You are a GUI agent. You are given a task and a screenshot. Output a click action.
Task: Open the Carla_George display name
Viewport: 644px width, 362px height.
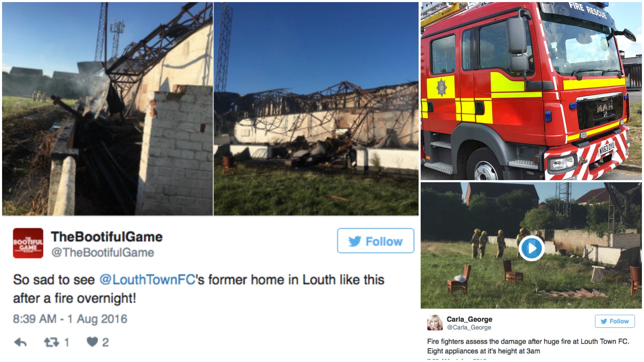pos(469,319)
